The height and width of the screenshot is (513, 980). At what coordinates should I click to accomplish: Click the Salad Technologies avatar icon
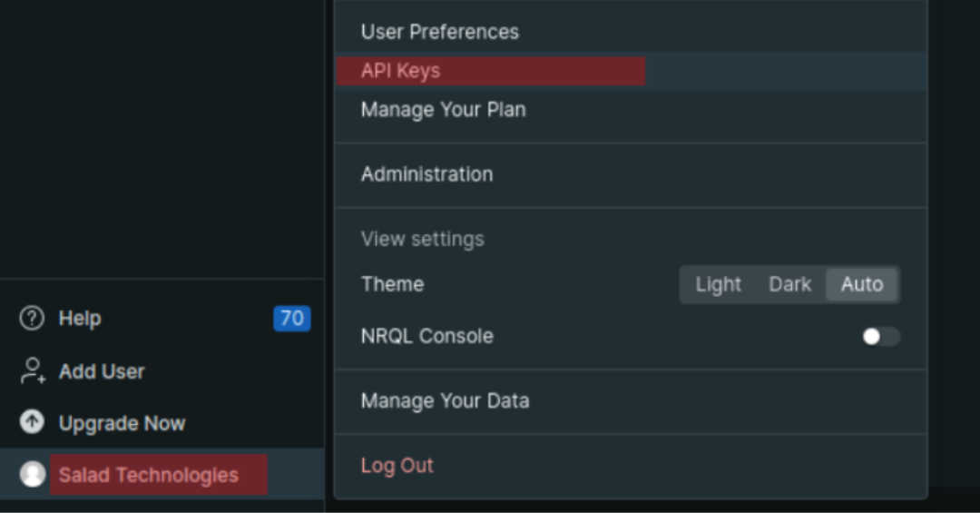(33, 474)
